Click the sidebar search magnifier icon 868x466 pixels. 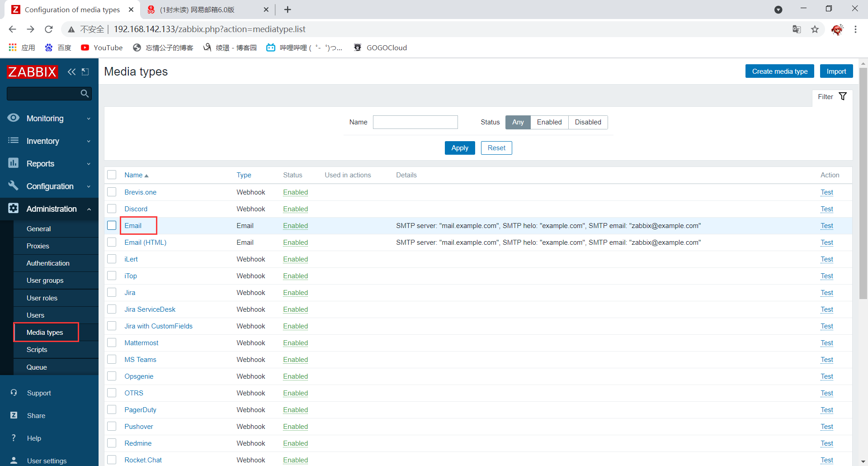pos(85,94)
